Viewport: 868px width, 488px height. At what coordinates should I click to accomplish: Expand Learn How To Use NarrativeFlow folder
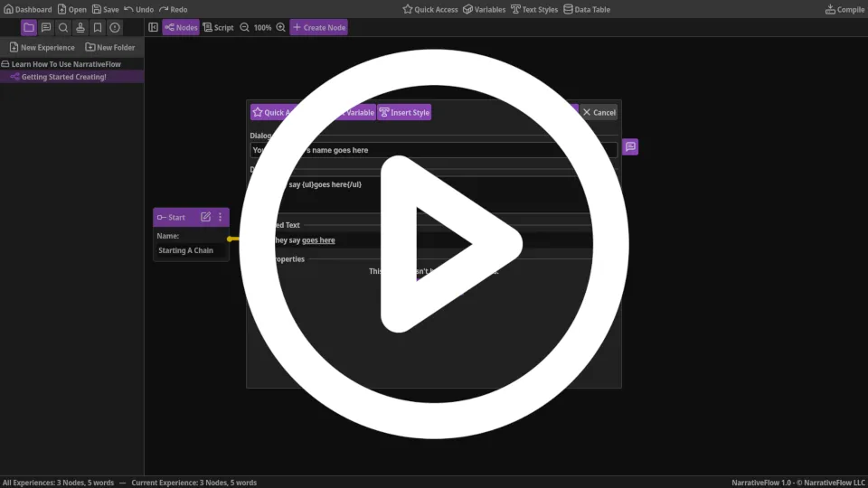point(65,64)
